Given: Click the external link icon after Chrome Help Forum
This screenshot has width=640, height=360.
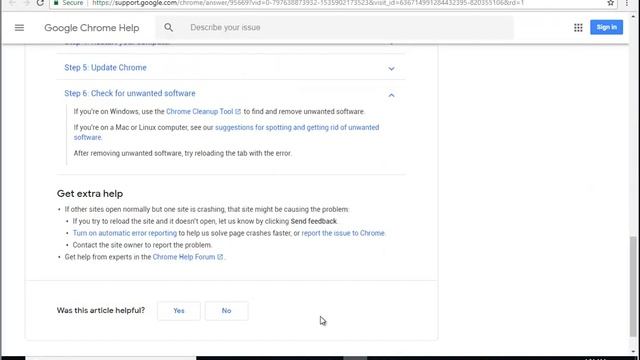Looking at the screenshot, I should [220, 257].
